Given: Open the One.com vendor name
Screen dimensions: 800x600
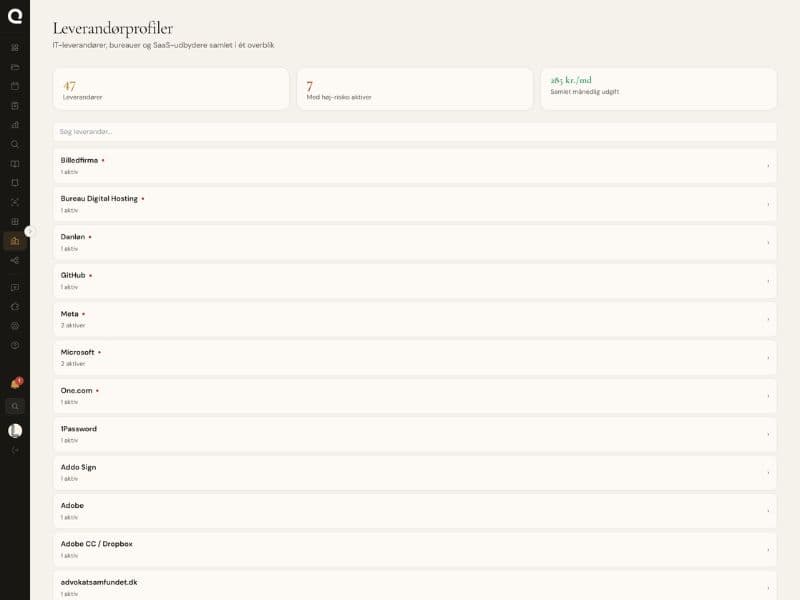Looking at the screenshot, I should [x=77, y=390].
